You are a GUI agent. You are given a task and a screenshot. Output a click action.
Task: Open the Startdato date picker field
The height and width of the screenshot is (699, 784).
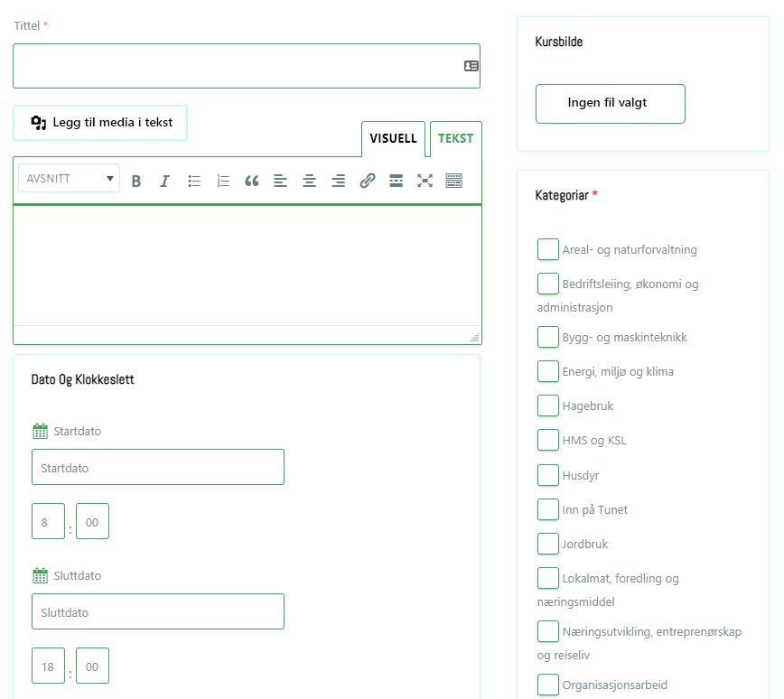(x=157, y=468)
